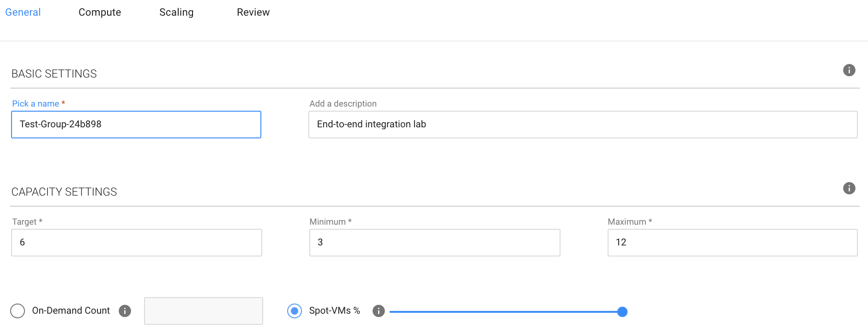The height and width of the screenshot is (334, 868).
Task: Click the Spot-VMs percentage slider handle
Action: click(622, 312)
